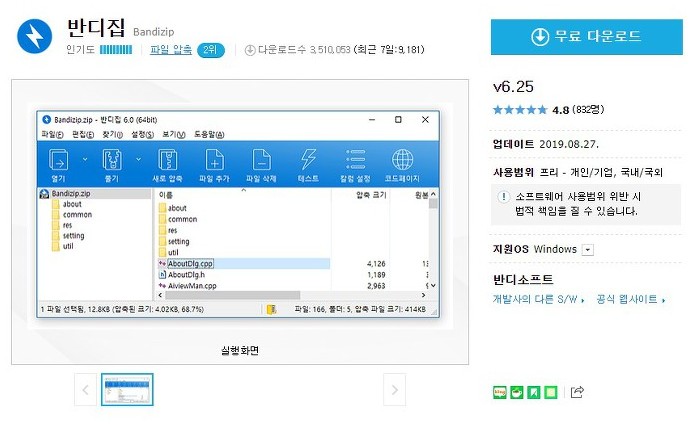Viewport: 697px width, 426px height.
Task: Click the archive icon in status bar
Action: tap(271, 309)
